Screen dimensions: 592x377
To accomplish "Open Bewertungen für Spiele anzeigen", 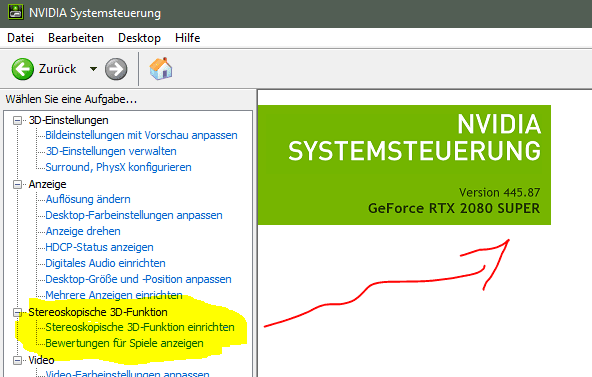I will click(124, 343).
